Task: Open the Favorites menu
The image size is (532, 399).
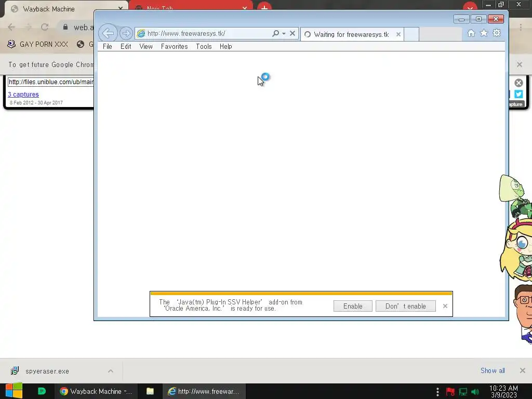Action: (x=174, y=46)
